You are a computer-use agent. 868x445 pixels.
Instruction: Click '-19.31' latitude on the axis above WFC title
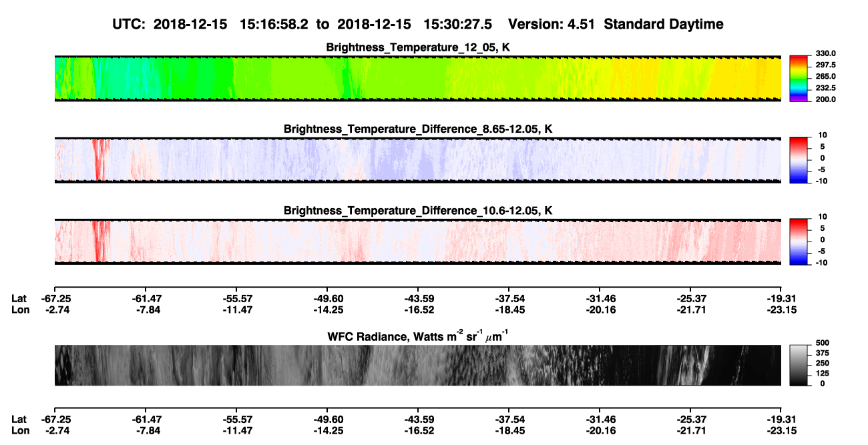[781, 298]
